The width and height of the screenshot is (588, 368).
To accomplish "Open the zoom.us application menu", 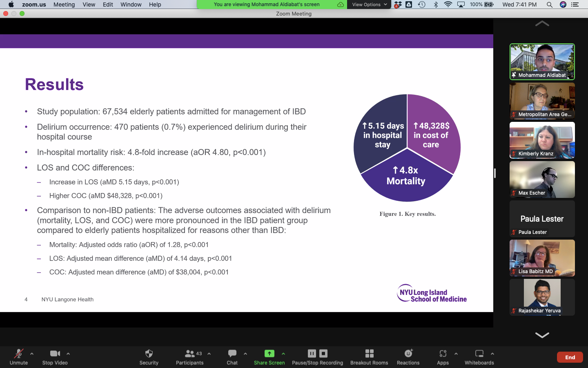I will (x=34, y=4).
